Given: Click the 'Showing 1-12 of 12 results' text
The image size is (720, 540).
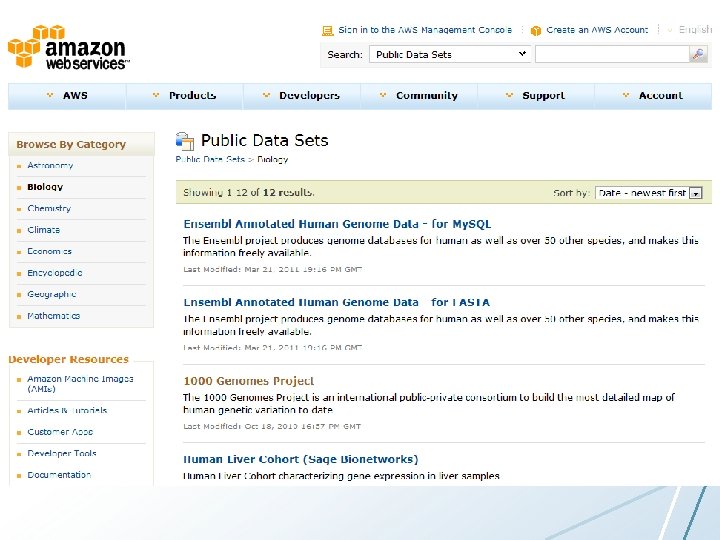Looking at the screenshot, I should 249,192.
